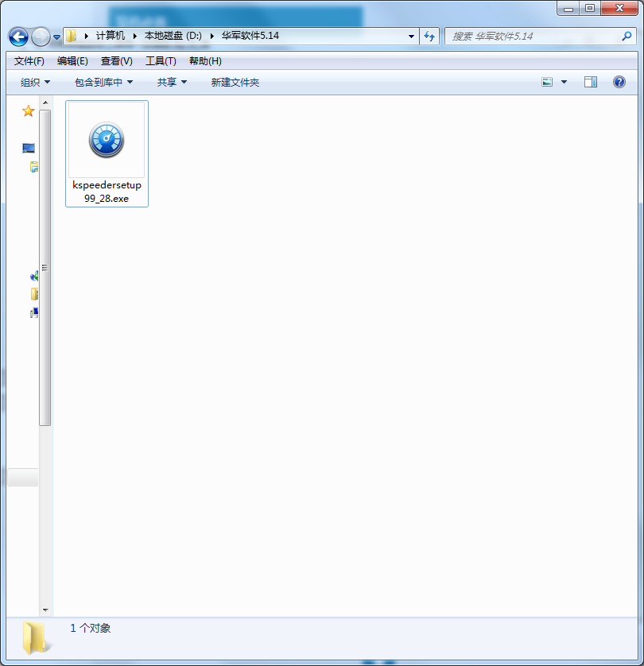Expand the 包含到库中 dropdown
The height and width of the screenshot is (666, 644).
[x=103, y=83]
